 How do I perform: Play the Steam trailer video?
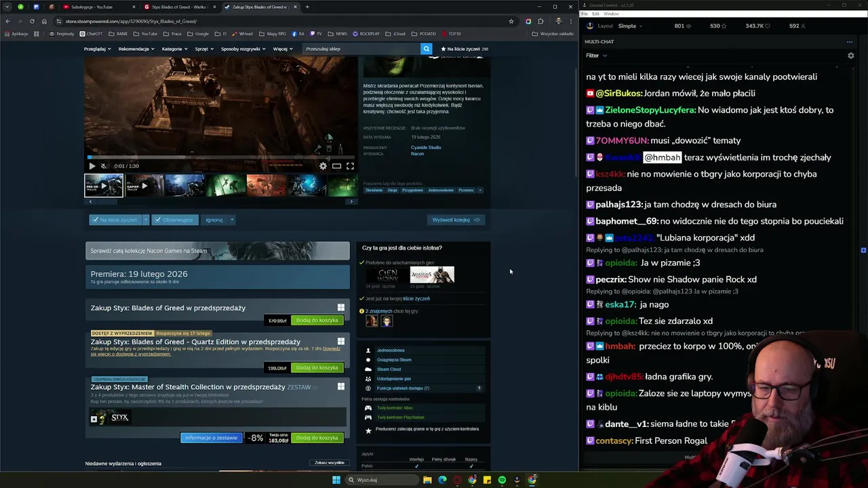click(x=92, y=166)
